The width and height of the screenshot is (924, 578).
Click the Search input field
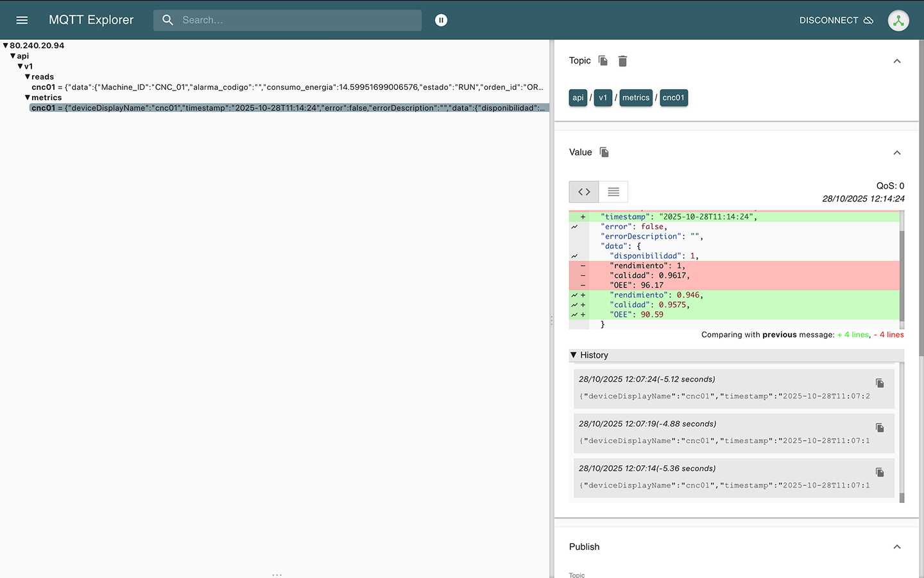click(x=295, y=20)
